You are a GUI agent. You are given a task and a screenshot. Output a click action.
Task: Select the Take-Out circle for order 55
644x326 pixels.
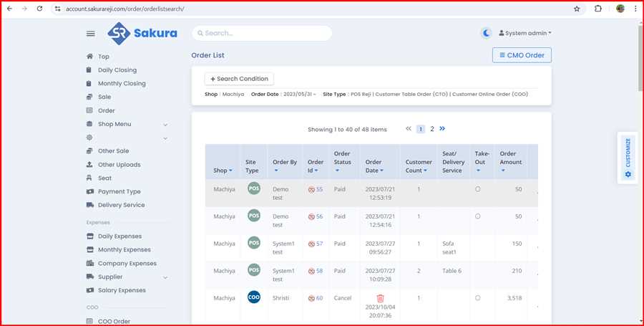[x=477, y=189]
